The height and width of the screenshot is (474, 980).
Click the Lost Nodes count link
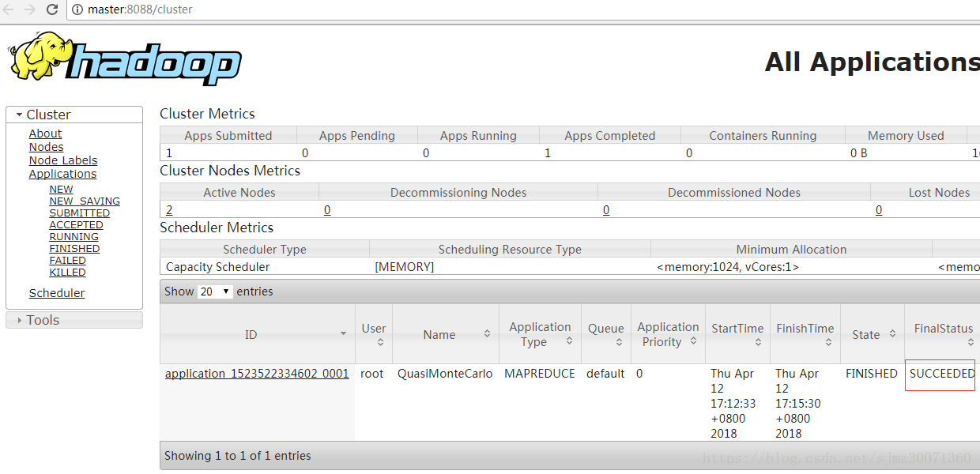879,210
